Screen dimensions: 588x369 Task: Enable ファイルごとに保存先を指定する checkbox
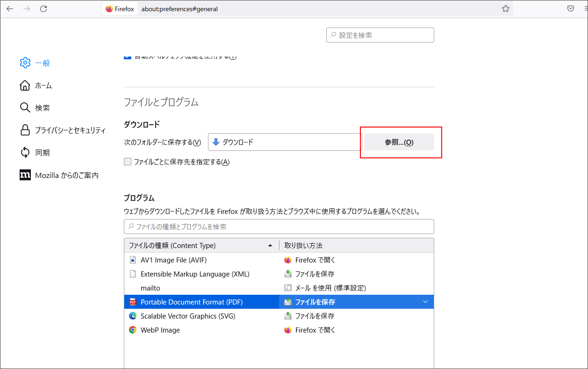point(128,161)
